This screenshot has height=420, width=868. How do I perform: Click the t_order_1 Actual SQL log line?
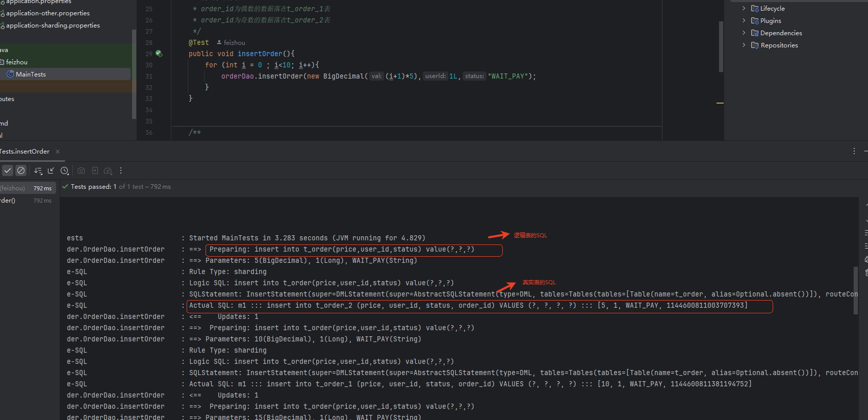(470, 384)
